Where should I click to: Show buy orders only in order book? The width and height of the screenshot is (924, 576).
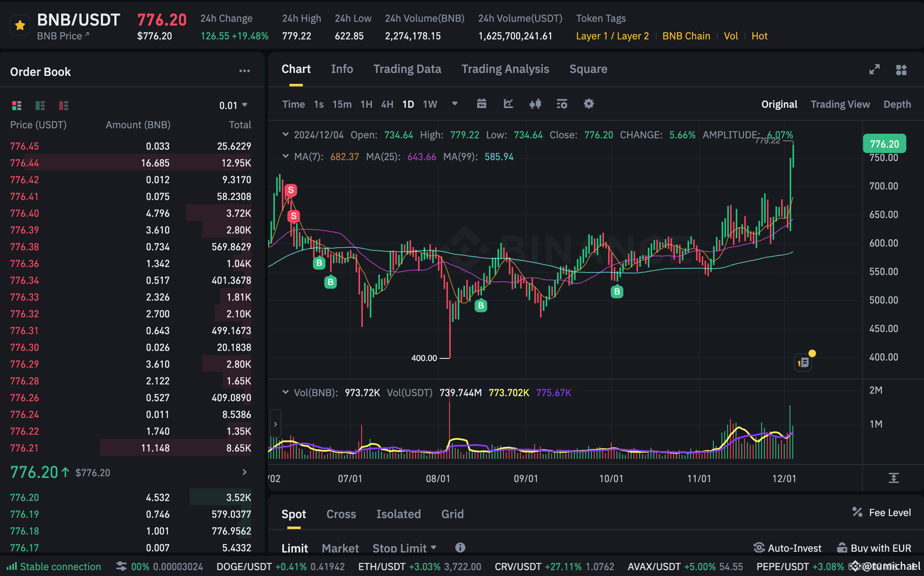40,105
